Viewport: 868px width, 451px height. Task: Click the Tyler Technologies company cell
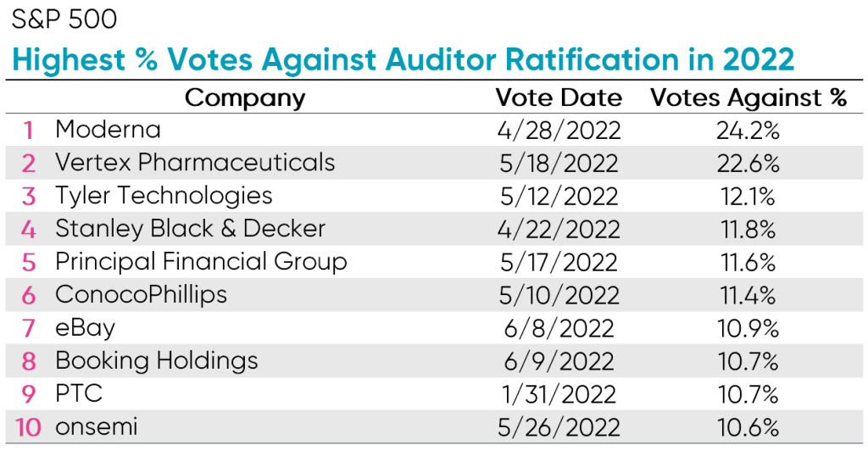click(164, 196)
